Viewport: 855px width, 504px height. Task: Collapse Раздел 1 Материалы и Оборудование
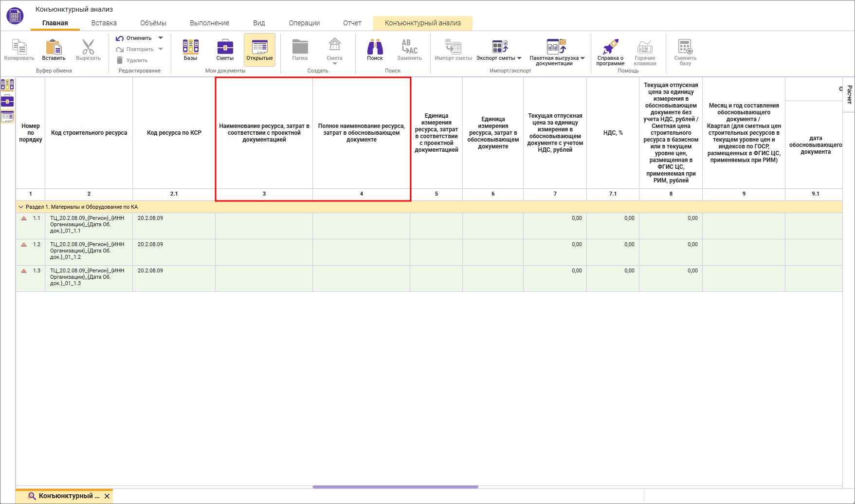click(21, 207)
